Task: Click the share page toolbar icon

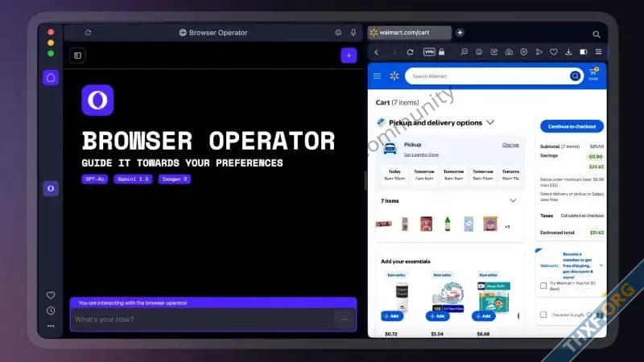Action: coord(493,52)
